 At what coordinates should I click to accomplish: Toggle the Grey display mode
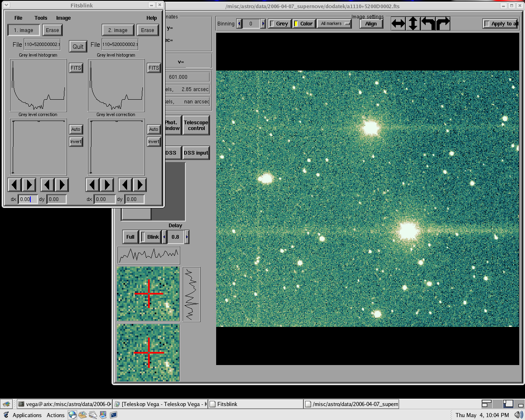click(279, 24)
